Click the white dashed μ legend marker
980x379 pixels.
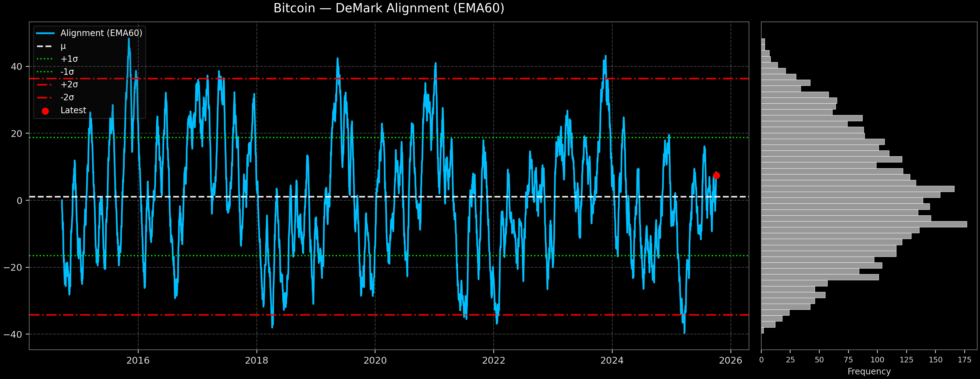[x=45, y=46]
